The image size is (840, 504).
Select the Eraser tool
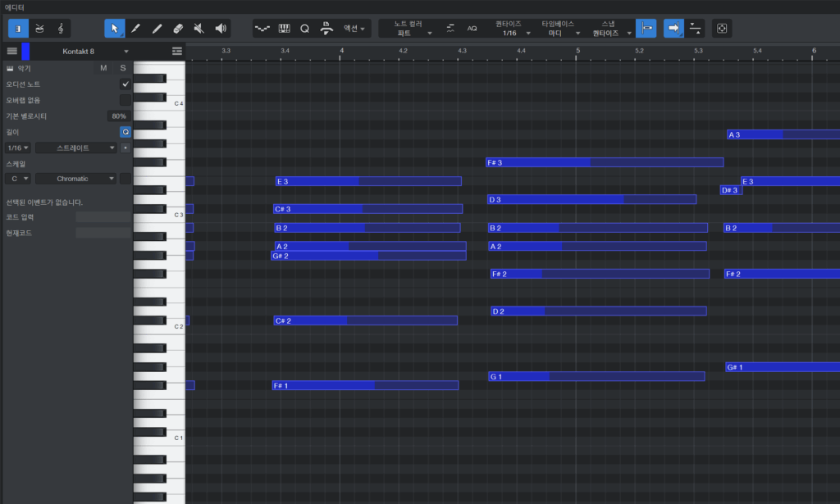coord(178,28)
